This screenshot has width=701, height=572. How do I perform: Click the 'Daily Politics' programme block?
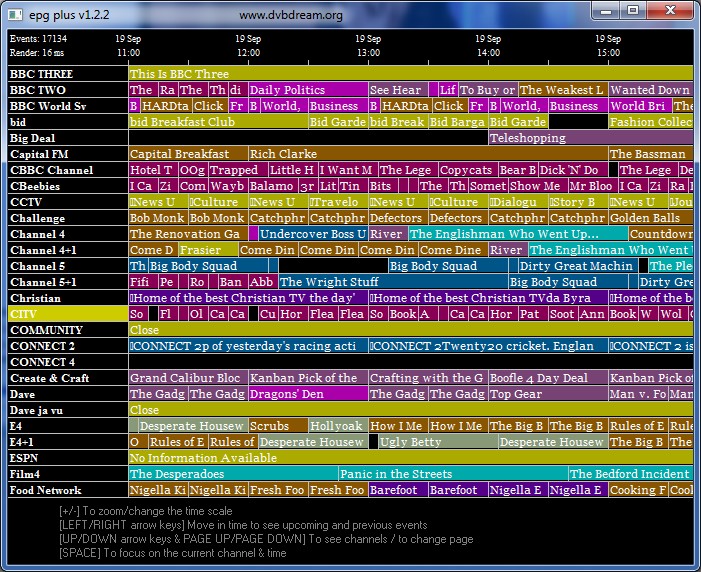(308, 90)
